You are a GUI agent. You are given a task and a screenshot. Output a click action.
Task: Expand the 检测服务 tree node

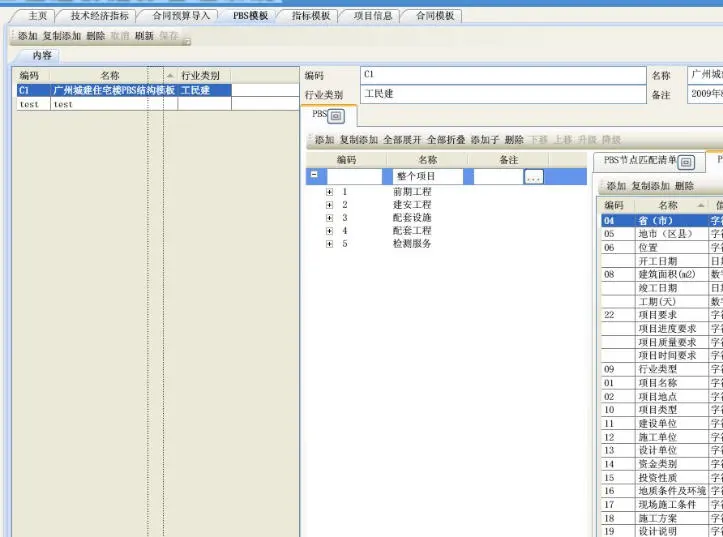[x=329, y=243]
